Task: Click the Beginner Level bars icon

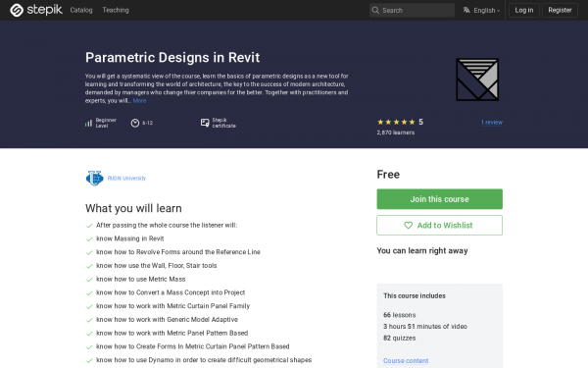Action: [x=88, y=123]
